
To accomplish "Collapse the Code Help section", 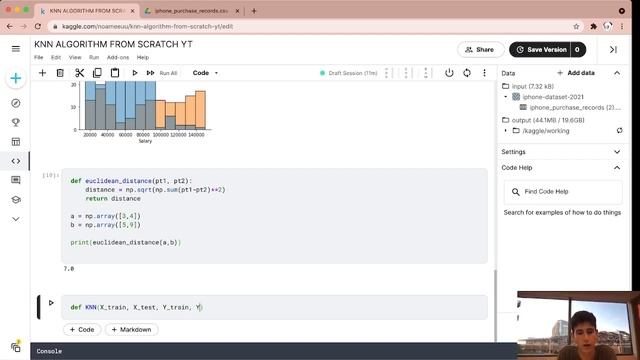I will (617, 168).
